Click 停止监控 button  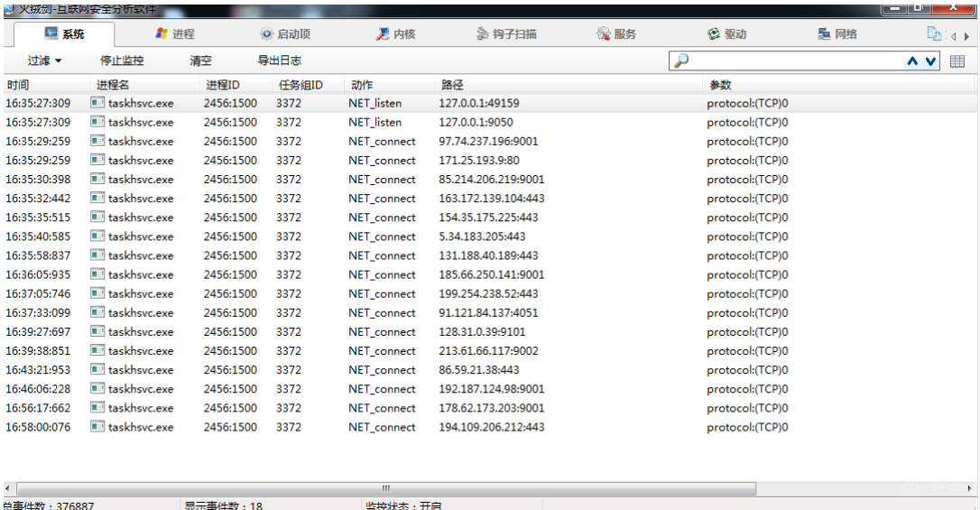click(x=122, y=60)
